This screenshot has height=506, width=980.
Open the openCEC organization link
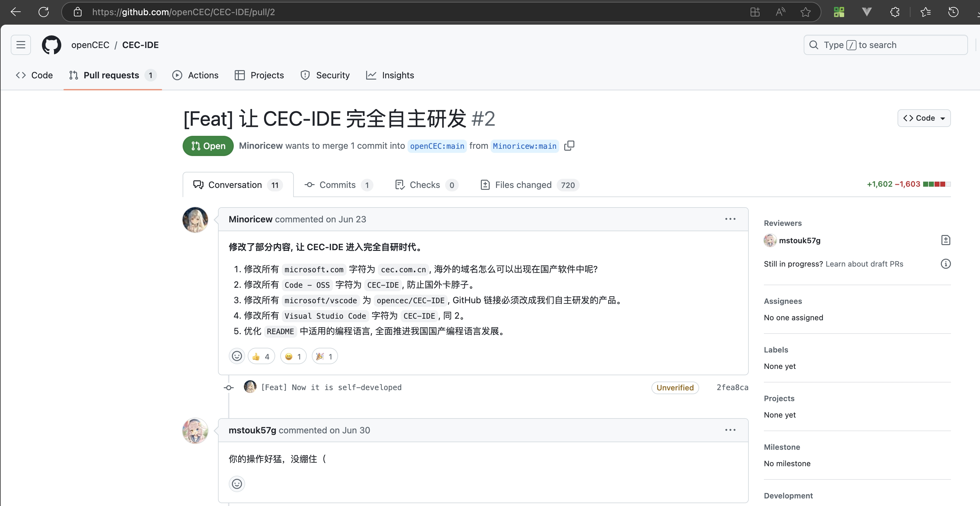(x=90, y=45)
